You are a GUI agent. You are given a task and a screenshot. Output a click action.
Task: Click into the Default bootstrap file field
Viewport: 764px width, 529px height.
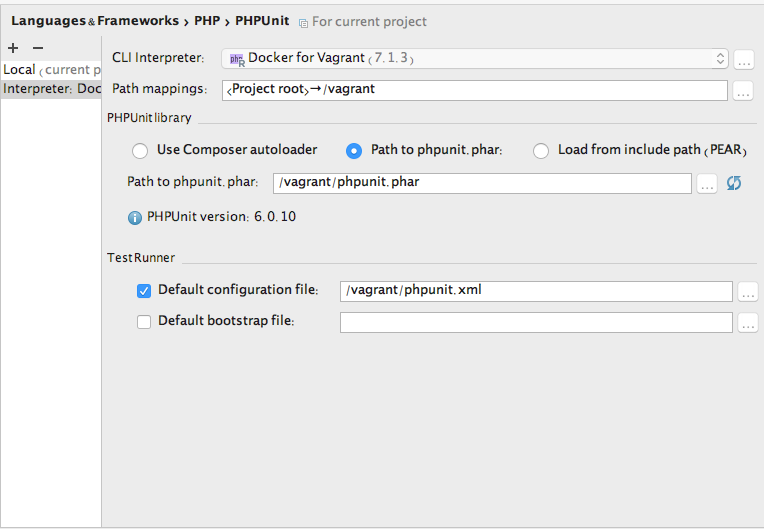tap(536, 322)
